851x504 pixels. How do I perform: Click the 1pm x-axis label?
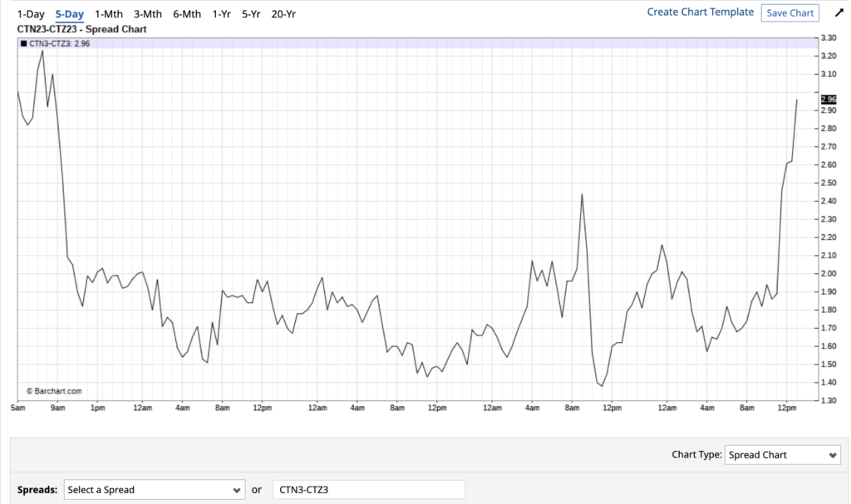[98, 408]
